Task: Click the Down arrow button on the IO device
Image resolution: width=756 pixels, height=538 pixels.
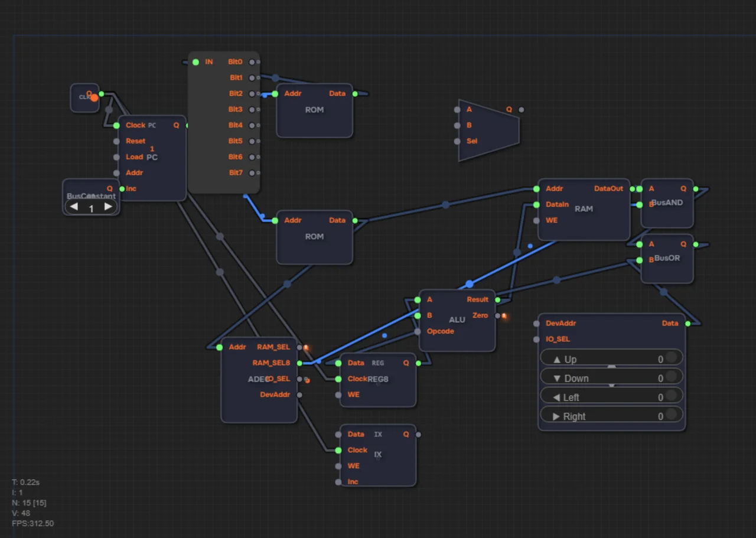Action: click(x=611, y=377)
